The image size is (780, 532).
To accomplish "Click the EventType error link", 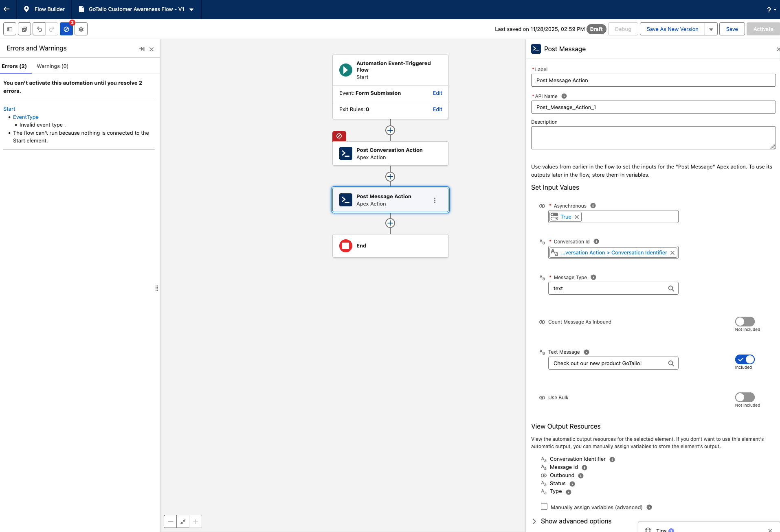I will (26, 117).
